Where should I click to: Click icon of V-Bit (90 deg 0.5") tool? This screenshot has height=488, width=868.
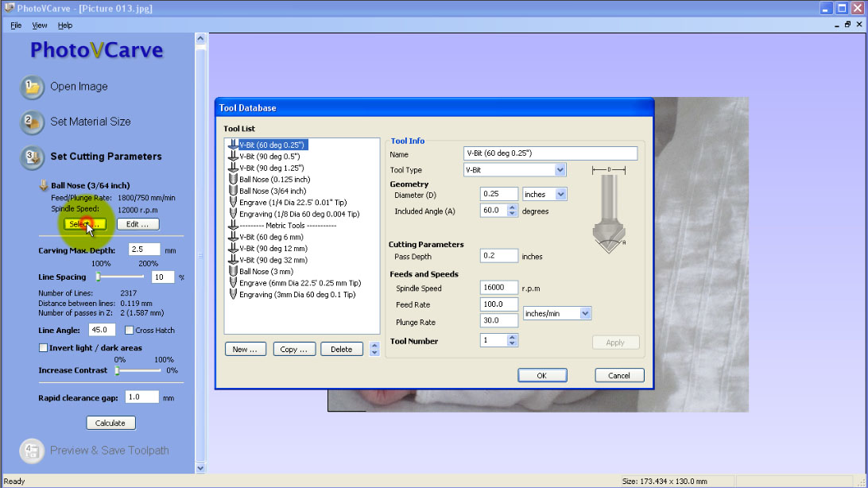point(233,156)
